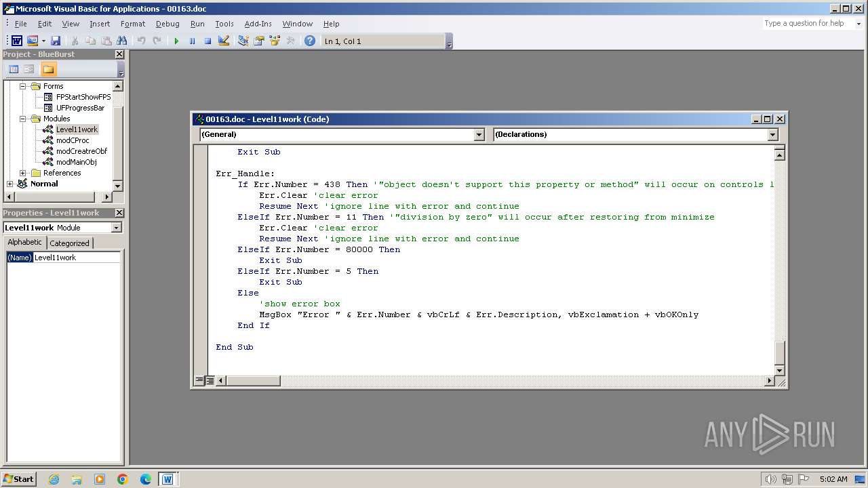Select UFProgressBar form in tree
The image size is (868, 488).
80,108
